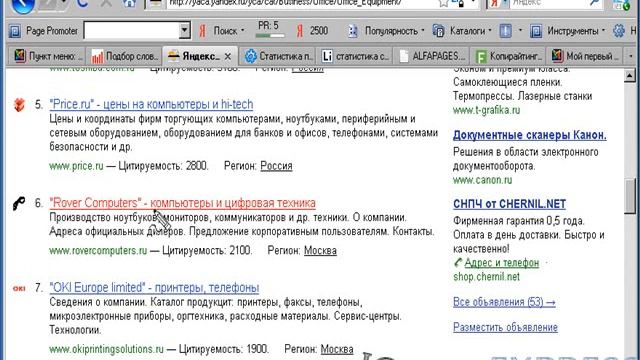This screenshot has width=640, height=360.
Task: Click the Популярность toolbar icon
Action: (x=353, y=31)
